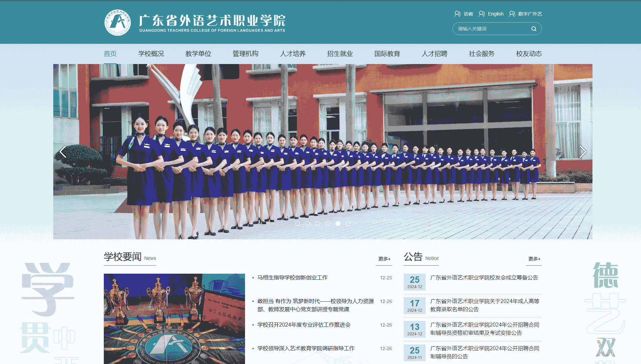Open news 学校召开2024年度专业评估工作推进会
Image resolution: width=641 pixels, height=364 pixels.
[304, 325]
